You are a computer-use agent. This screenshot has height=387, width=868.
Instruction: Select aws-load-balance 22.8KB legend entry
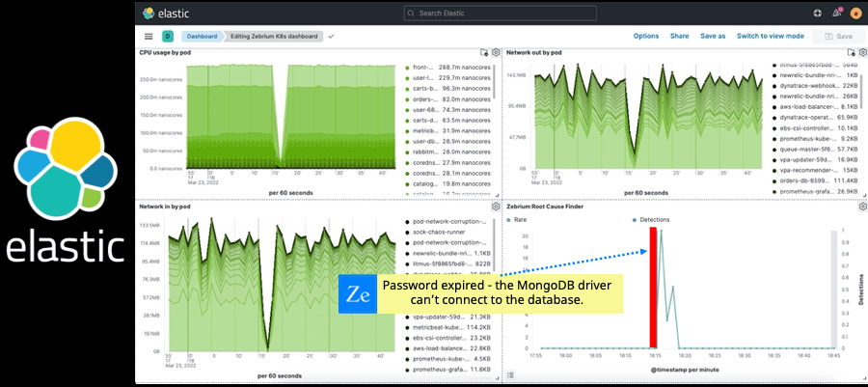pos(448,348)
